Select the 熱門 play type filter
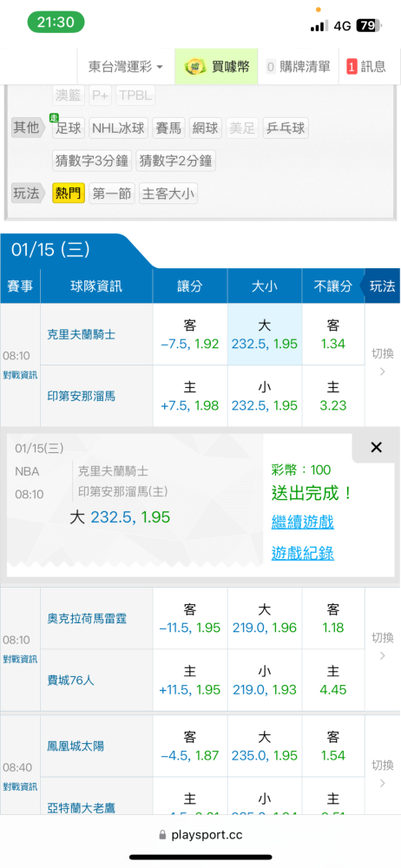 click(x=69, y=194)
